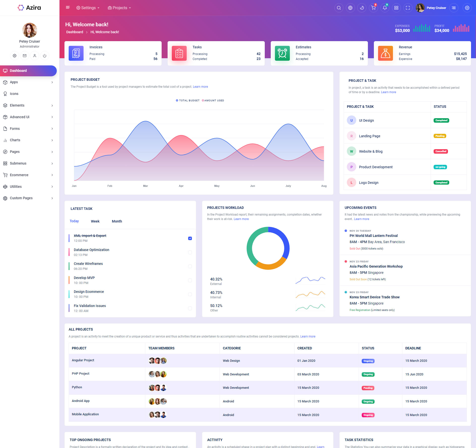Screen dimensions: 476x448
Task: Open the shopping cart icon
Action: pos(373,8)
